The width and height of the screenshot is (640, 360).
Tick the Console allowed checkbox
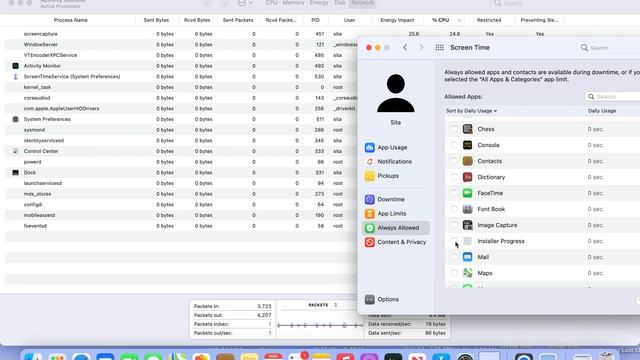tap(454, 145)
